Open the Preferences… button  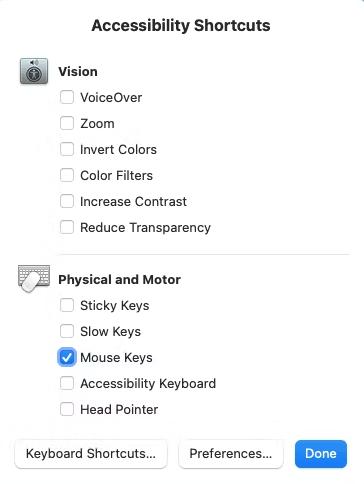(231, 454)
